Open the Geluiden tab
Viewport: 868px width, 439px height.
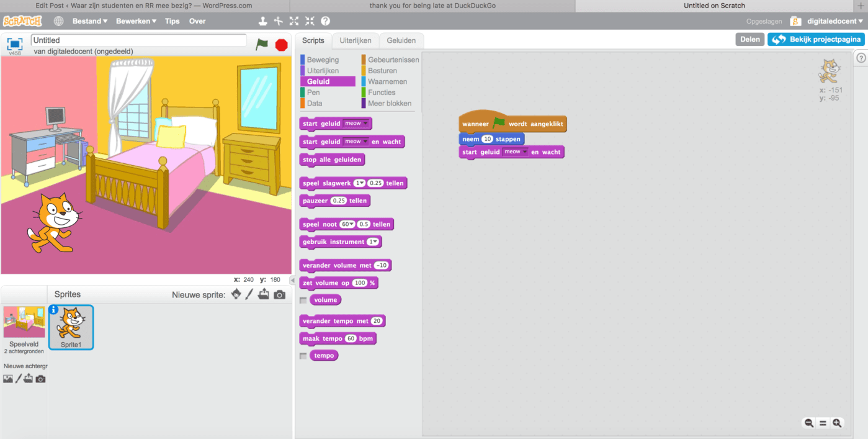[x=401, y=40]
